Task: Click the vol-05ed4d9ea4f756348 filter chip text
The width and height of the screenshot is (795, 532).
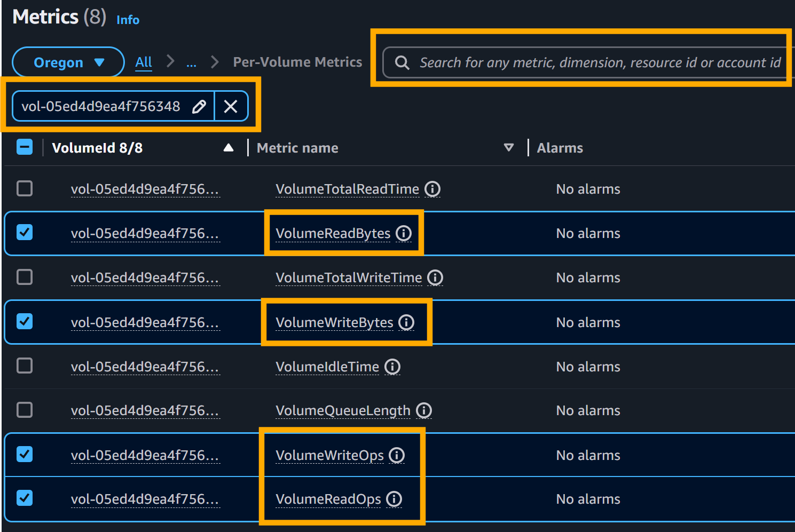Action: pos(101,106)
